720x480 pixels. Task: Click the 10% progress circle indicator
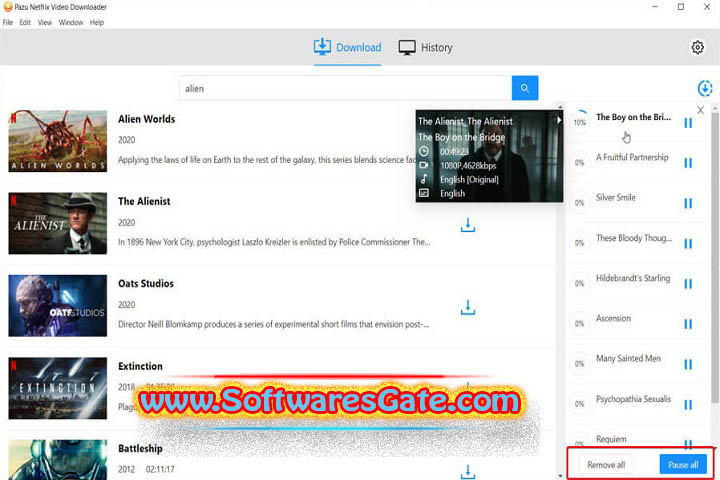(579, 122)
